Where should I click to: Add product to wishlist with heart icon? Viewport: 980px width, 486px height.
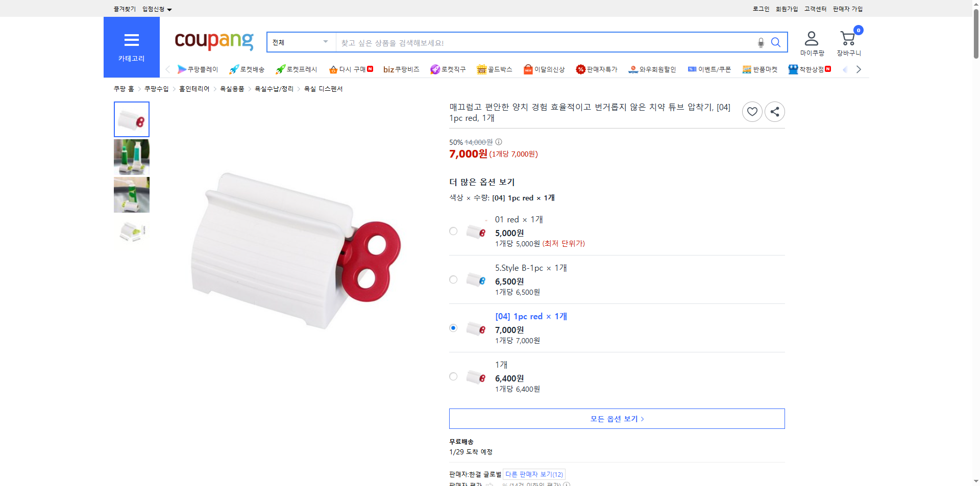tap(752, 111)
